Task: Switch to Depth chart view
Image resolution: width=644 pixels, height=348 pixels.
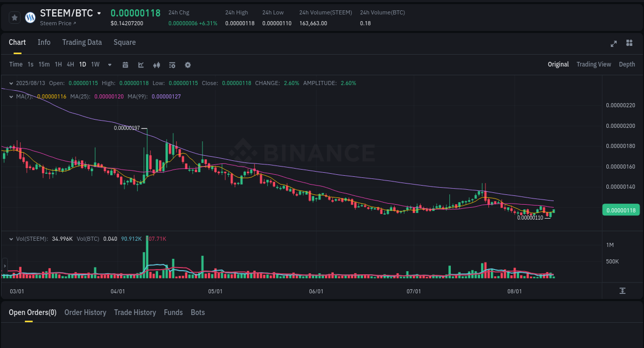Action: (x=627, y=64)
